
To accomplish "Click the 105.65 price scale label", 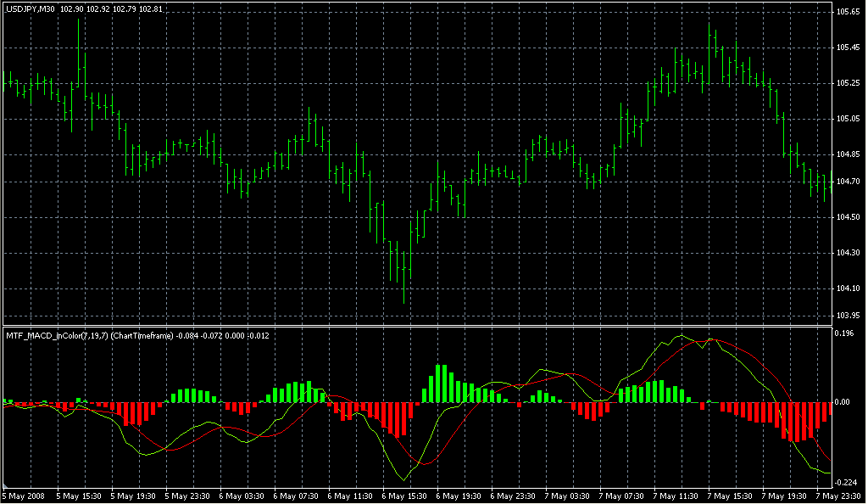I will (x=848, y=12).
